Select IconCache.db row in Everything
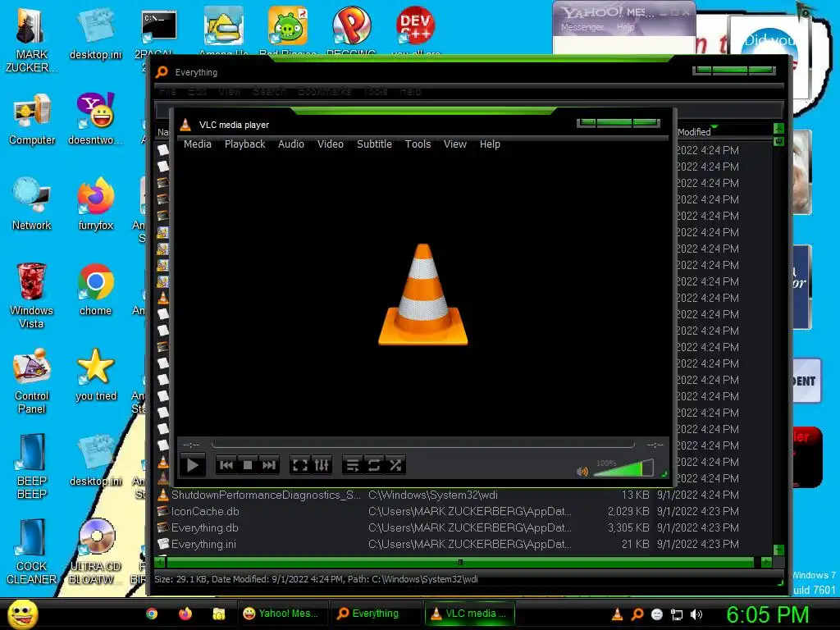The width and height of the screenshot is (840, 630). (x=205, y=512)
